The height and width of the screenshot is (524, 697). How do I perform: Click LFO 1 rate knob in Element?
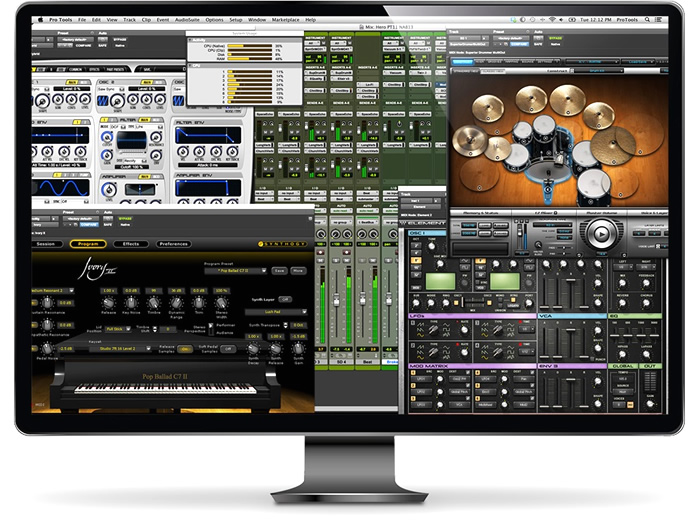pyautogui.click(x=464, y=330)
